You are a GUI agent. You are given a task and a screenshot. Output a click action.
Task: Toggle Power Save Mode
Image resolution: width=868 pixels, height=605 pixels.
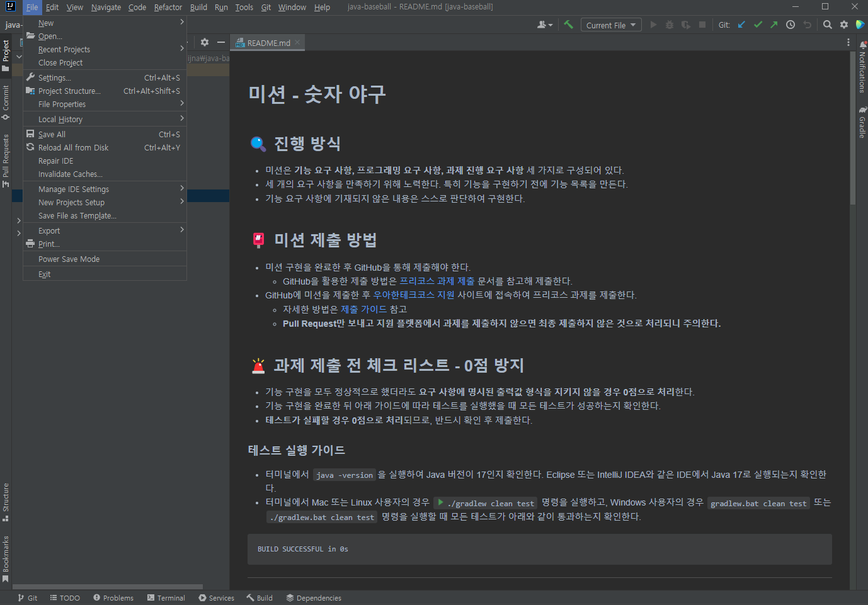point(105,259)
